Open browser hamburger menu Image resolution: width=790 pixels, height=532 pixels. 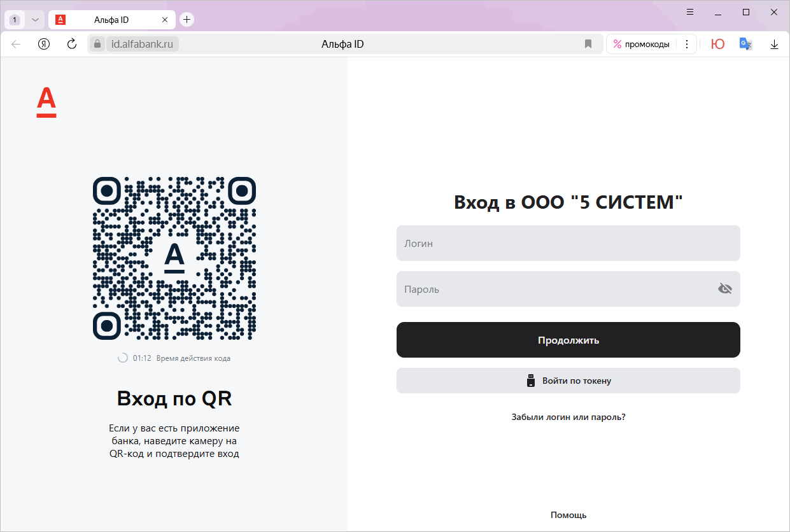[690, 12]
